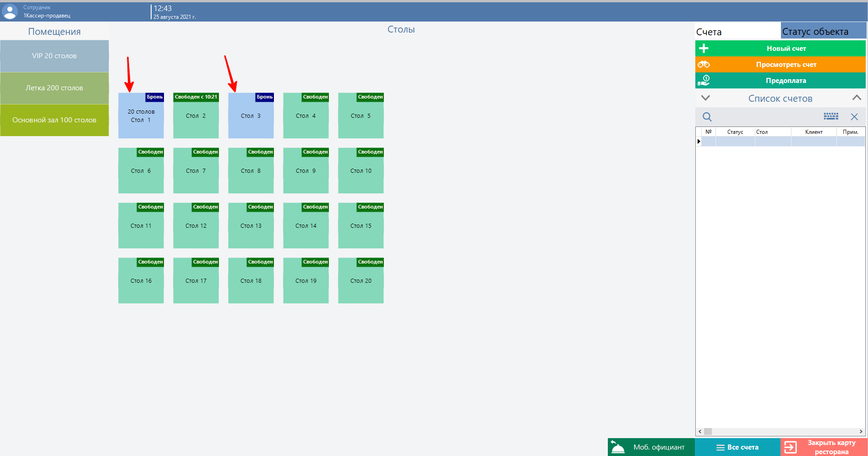The height and width of the screenshot is (456, 868).
Task: Click the binoculars icon to view bill
Action: pos(704,65)
